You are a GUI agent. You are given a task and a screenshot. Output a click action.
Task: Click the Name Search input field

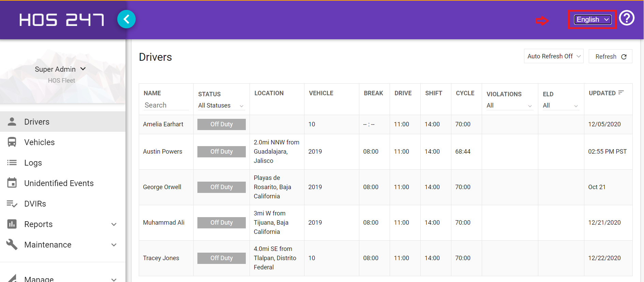(166, 105)
